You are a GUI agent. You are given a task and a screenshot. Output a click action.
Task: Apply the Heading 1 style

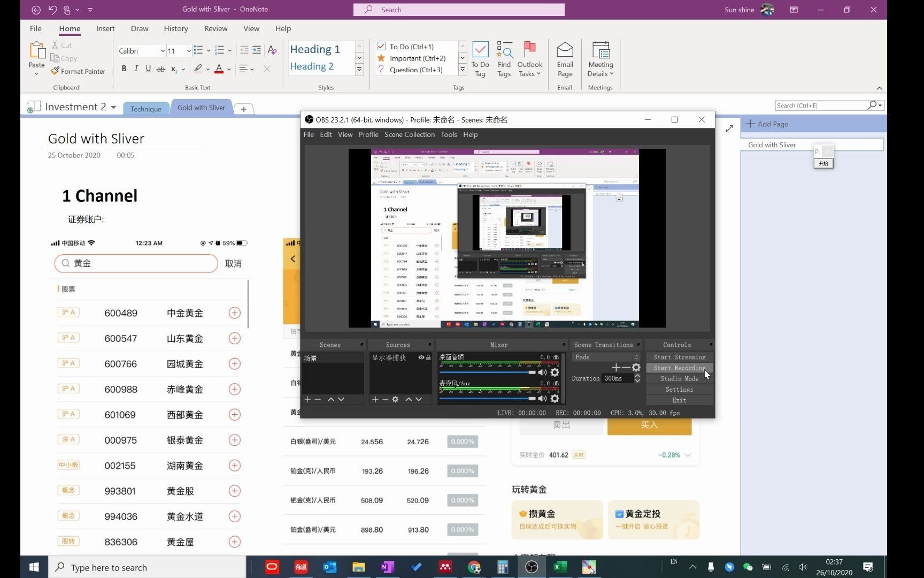(315, 49)
